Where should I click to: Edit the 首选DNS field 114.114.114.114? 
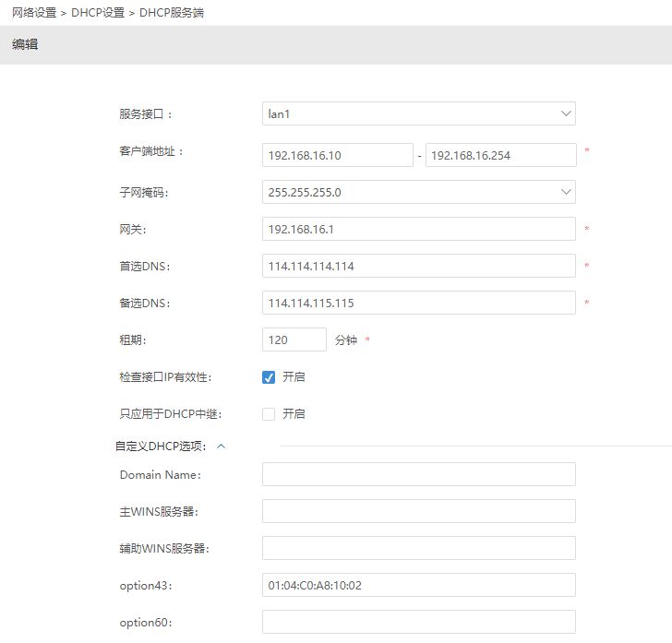click(418, 266)
